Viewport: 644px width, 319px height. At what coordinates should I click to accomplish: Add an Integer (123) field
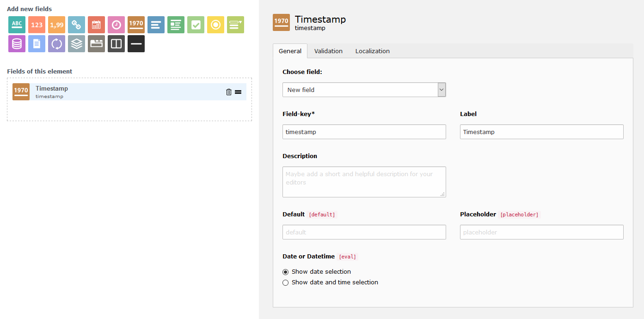click(x=37, y=25)
